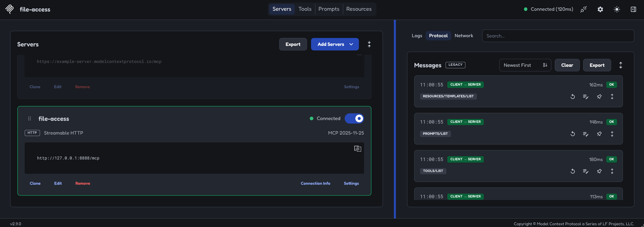
Task: Clear all protocol messages
Action: [x=567, y=65]
